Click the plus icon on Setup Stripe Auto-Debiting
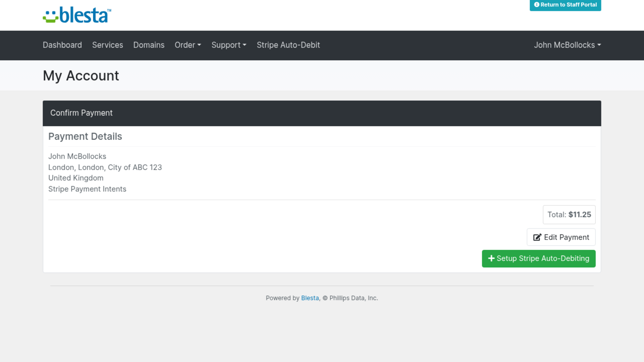The width and height of the screenshot is (644, 362). click(491, 258)
